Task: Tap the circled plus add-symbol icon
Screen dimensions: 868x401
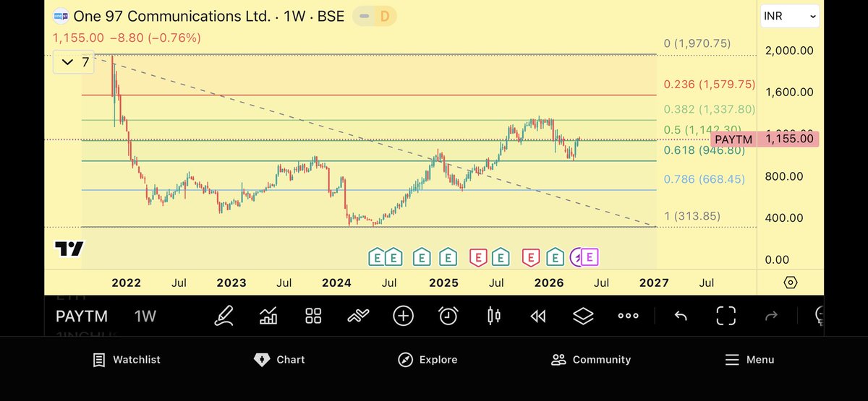Action: [x=403, y=316]
